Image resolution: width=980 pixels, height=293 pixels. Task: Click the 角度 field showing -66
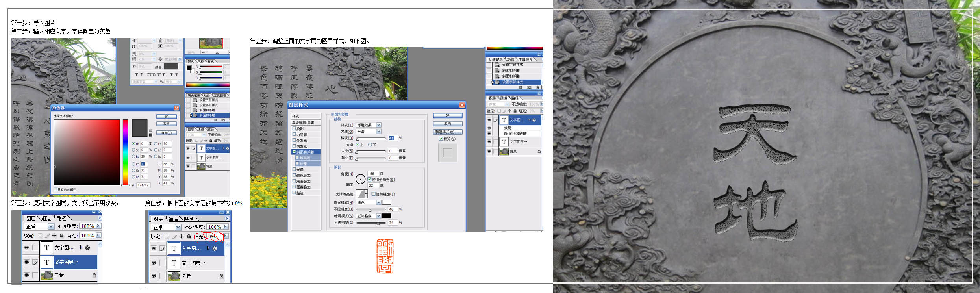(x=373, y=174)
